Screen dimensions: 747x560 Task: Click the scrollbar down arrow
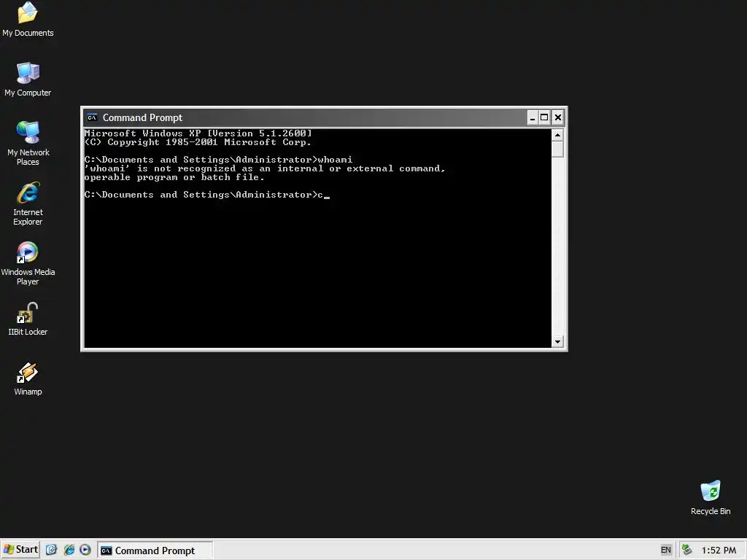557,341
